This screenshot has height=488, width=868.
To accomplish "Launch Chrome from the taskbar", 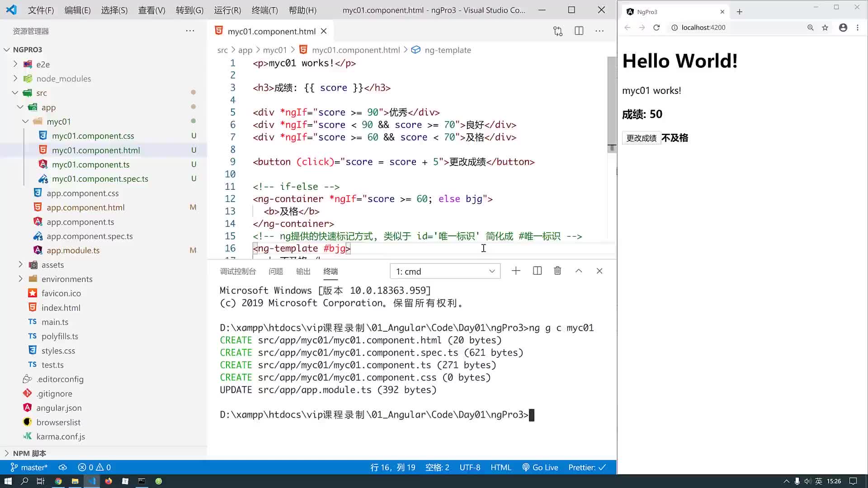I will (x=58, y=481).
